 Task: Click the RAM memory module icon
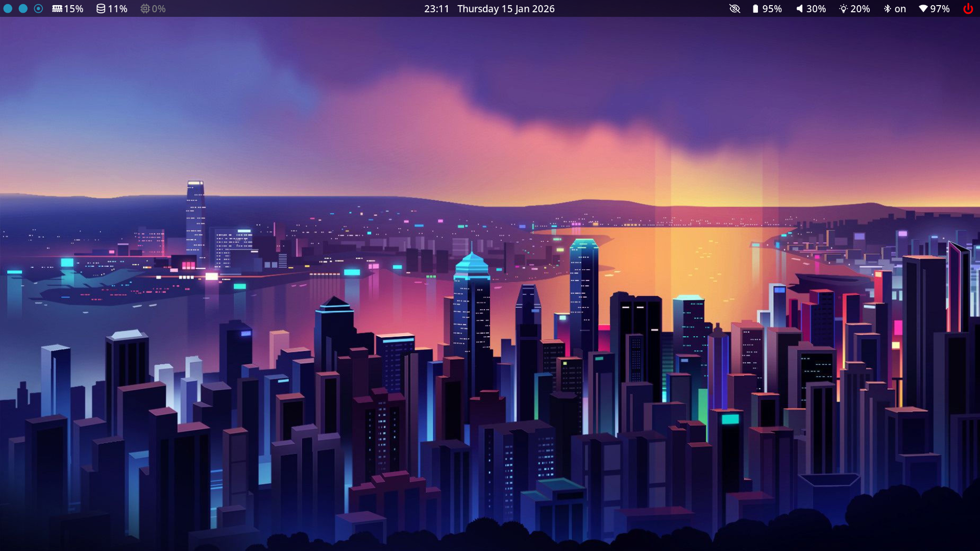point(57,9)
